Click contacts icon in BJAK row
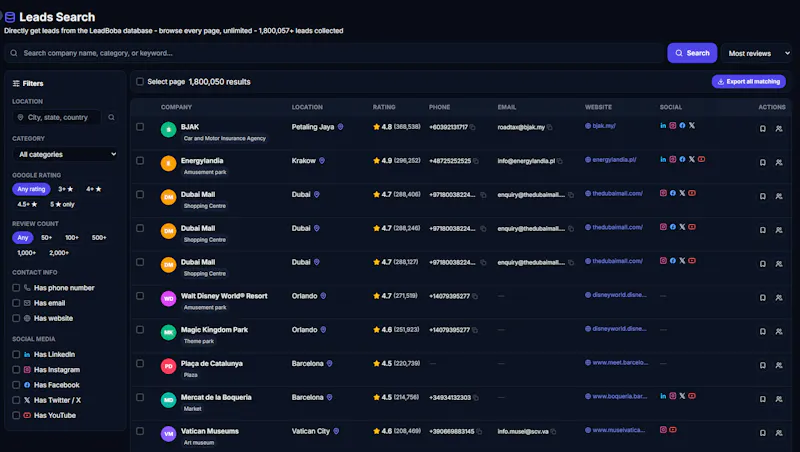 pyautogui.click(x=779, y=129)
